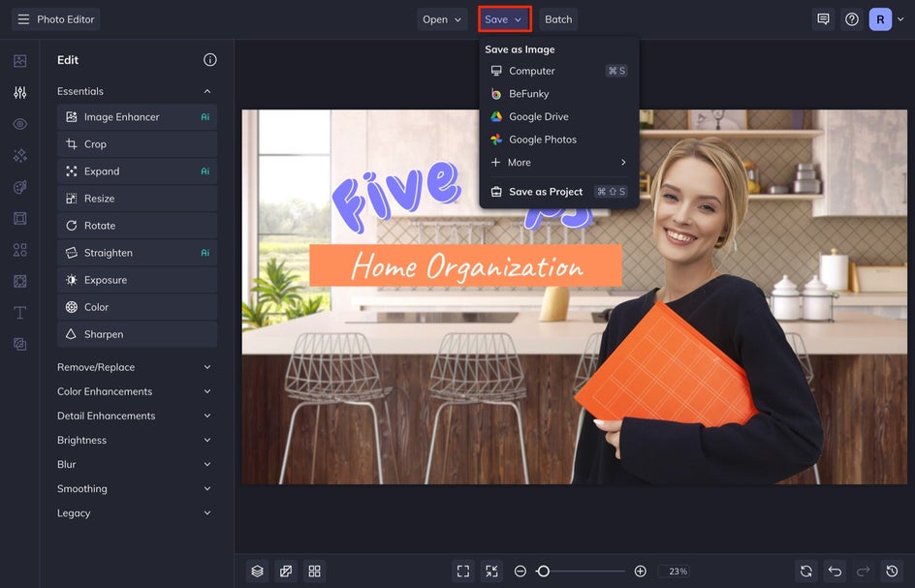Select the Resize tool
Viewport: 915px width, 588px height.
(x=137, y=199)
